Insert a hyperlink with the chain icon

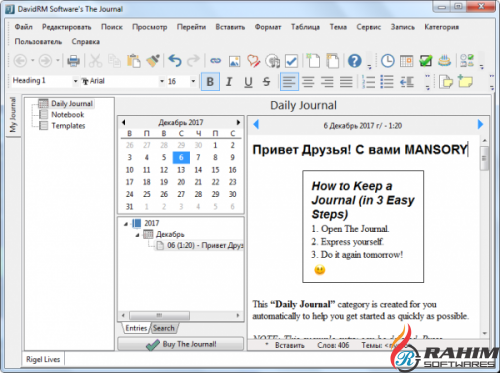216,61
